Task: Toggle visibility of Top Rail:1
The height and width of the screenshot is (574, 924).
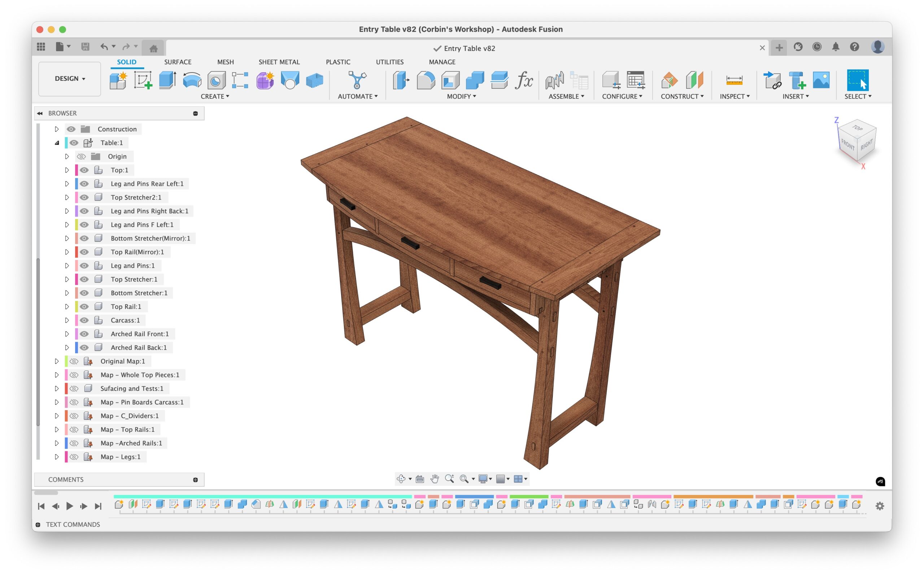Action: tap(84, 307)
